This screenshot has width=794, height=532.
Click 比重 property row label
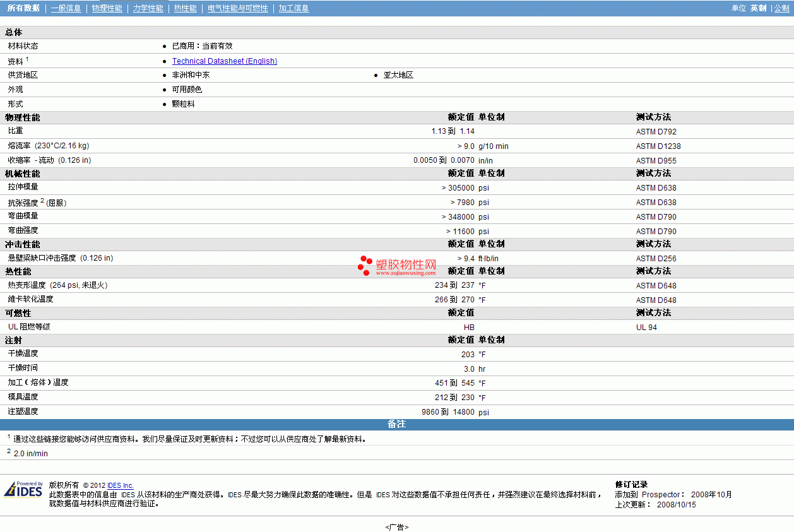point(16,131)
